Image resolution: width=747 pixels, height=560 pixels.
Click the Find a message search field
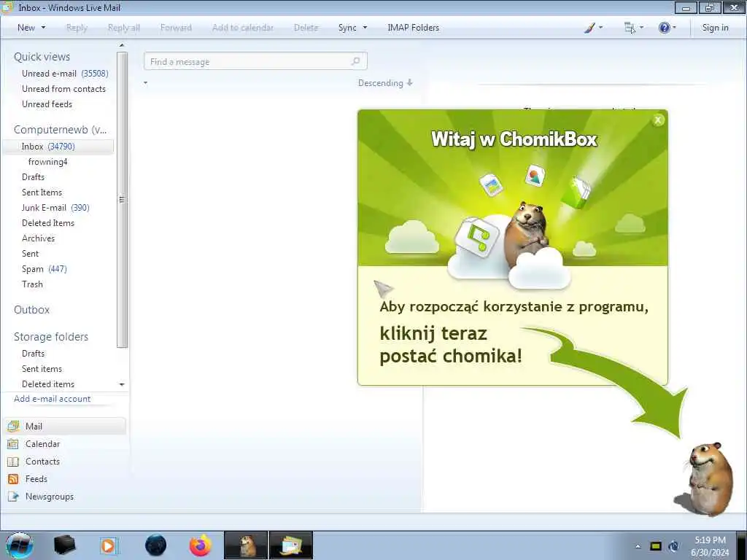click(255, 61)
